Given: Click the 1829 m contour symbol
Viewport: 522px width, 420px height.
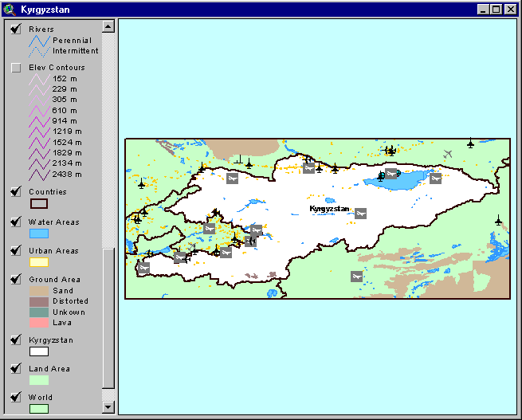Looking at the screenshot, I should point(39,154).
